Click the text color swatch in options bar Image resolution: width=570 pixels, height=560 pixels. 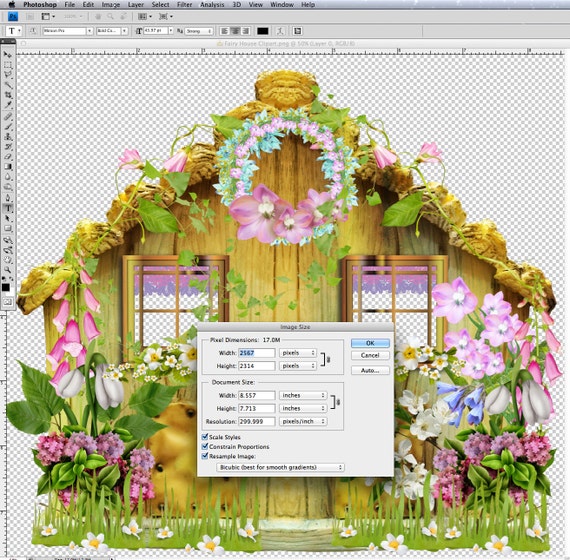263,31
